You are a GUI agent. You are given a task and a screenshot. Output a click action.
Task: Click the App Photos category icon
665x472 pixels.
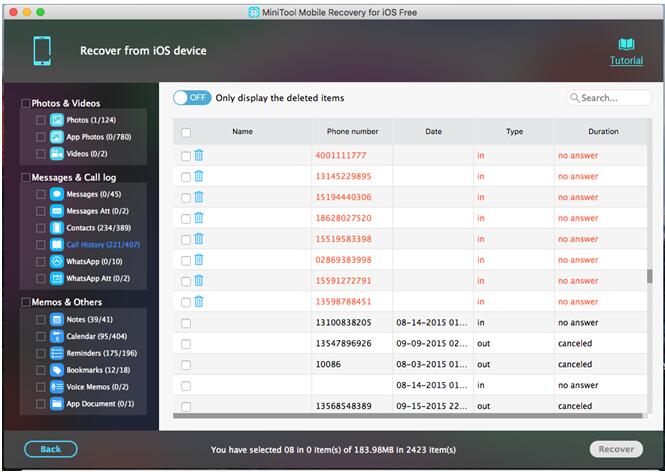point(56,137)
